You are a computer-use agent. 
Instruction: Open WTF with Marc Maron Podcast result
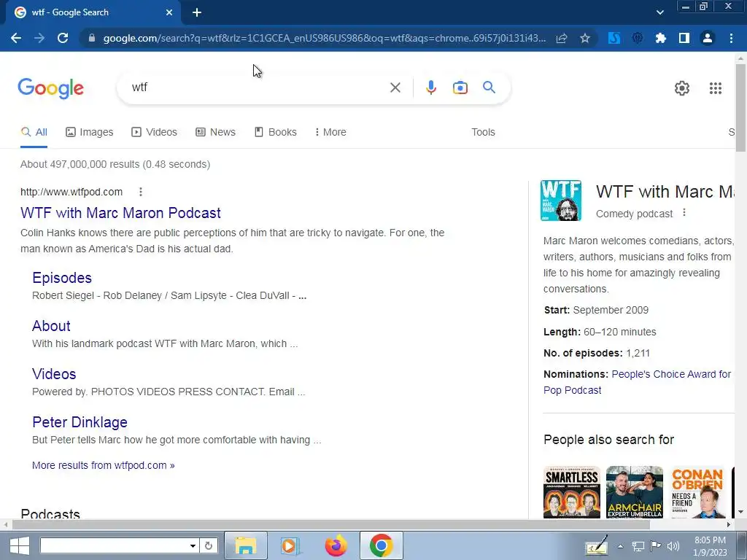point(120,213)
